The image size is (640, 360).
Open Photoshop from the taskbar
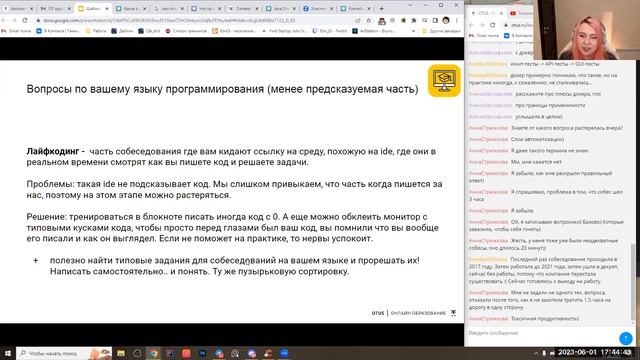(202, 353)
